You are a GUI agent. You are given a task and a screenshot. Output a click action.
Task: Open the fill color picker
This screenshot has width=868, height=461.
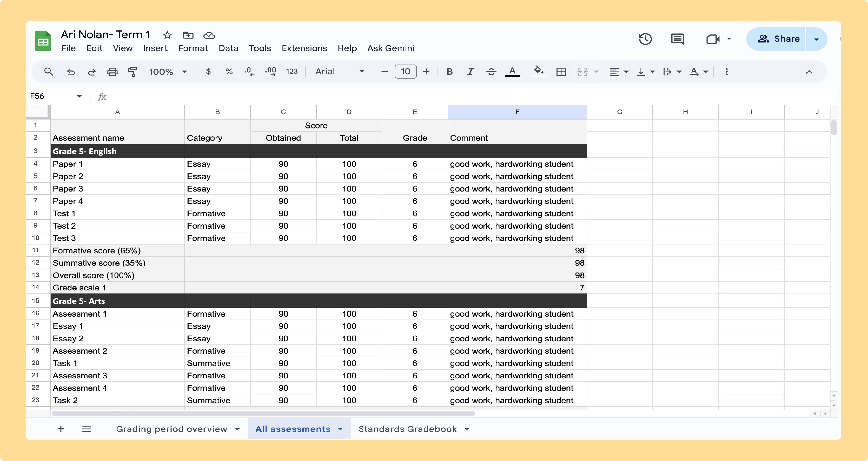coord(539,71)
